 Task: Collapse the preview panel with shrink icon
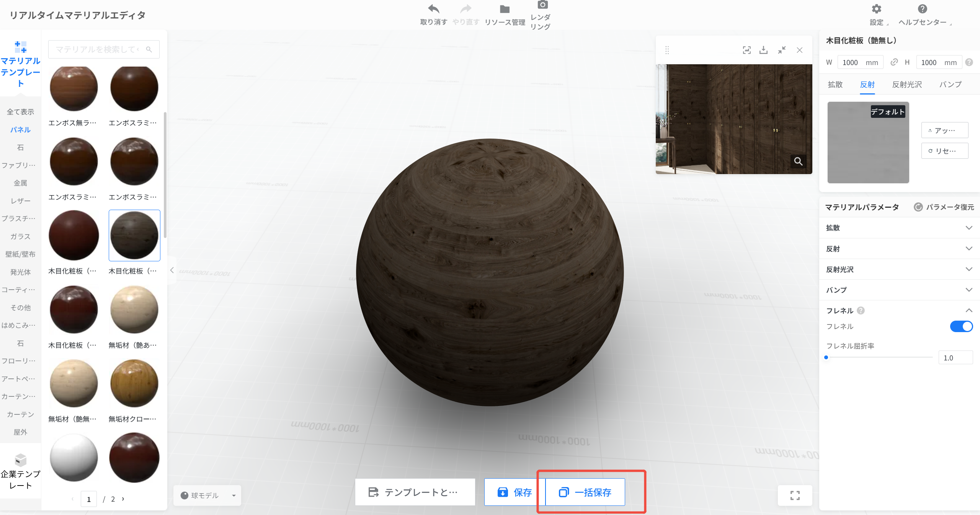pyautogui.click(x=782, y=50)
